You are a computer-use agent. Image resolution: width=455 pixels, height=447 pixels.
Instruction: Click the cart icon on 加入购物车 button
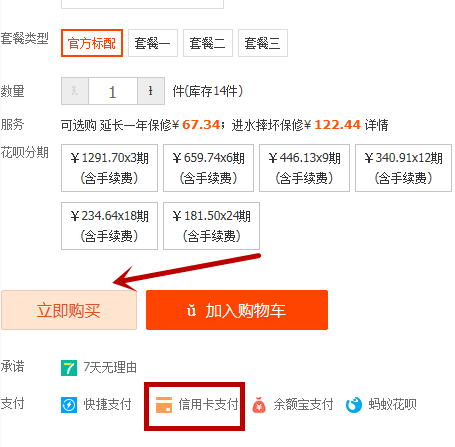coord(191,310)
